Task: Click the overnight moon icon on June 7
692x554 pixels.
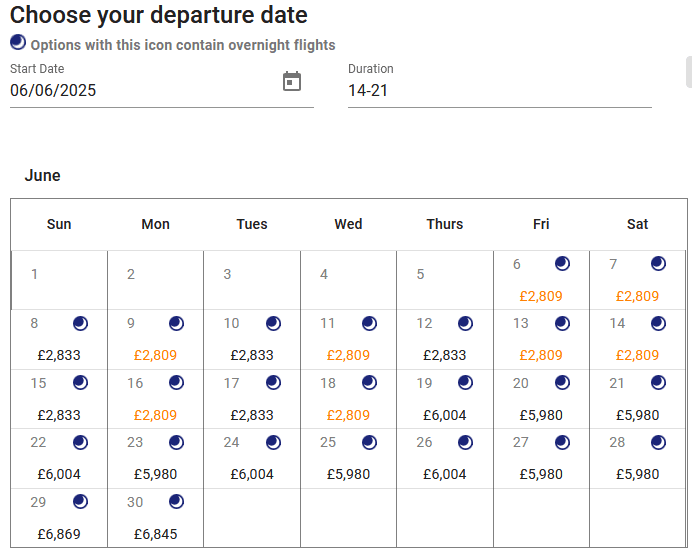Action: point(658,264)
